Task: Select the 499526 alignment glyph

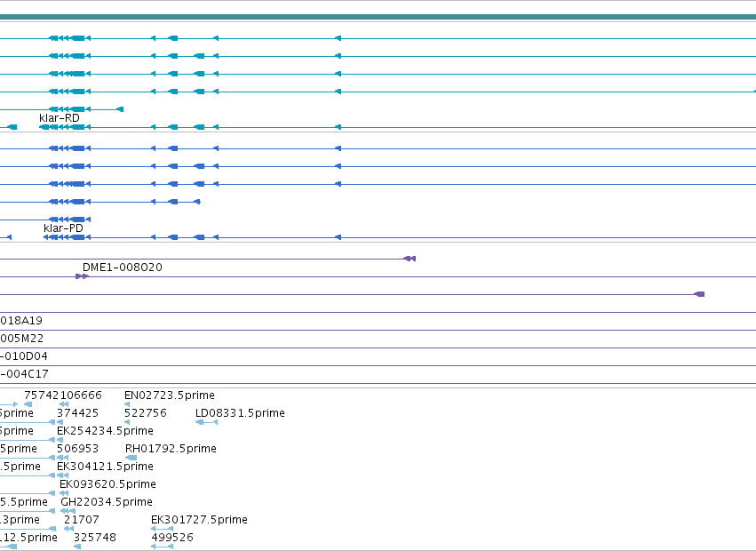Action: (x=162, y=547)
